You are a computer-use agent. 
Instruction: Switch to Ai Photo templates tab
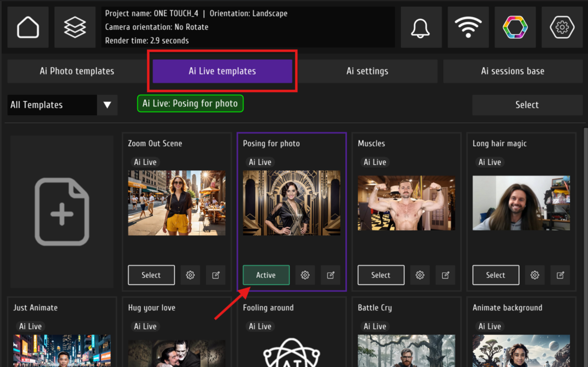(77, 71)
